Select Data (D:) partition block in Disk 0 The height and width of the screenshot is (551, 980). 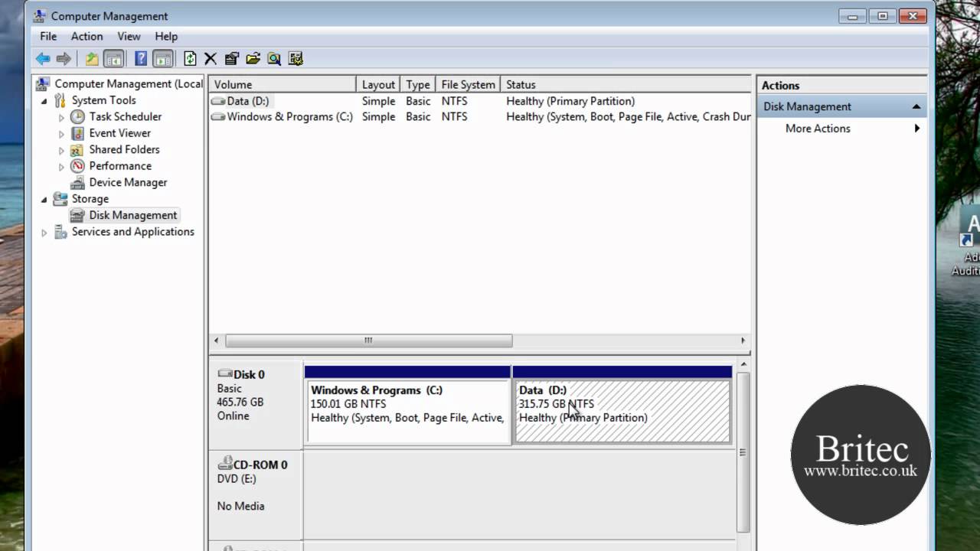click(x=622, y=406)
